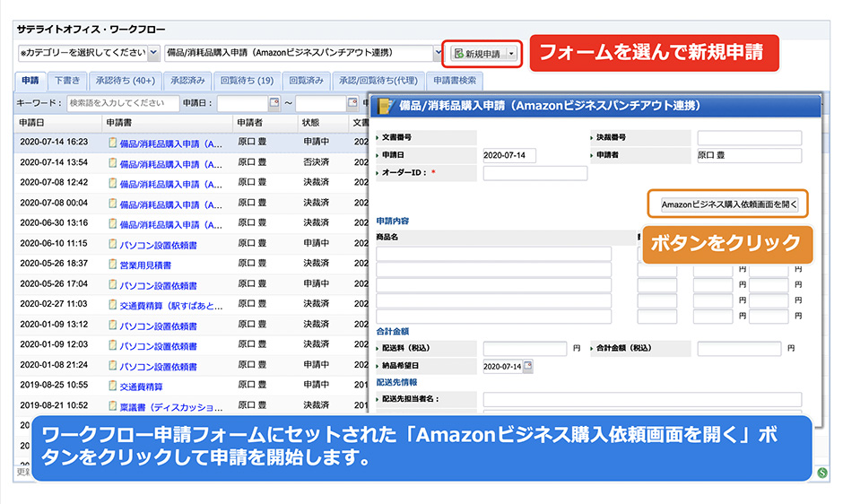Viewport: 843px width, 504px height.
Task: Click document icon in 2020-07-08 00:04 row
Action: coord(112,204)
